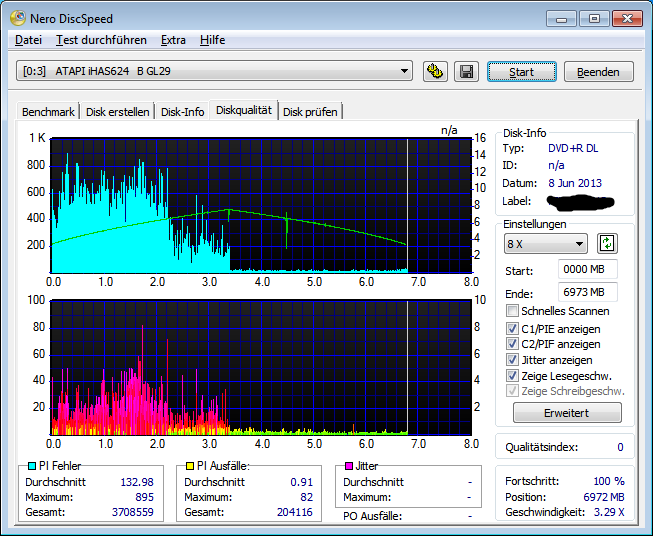
Task: Switch to the Disk-Info tab
Action: pyautogui.click(x=182, y=112)
